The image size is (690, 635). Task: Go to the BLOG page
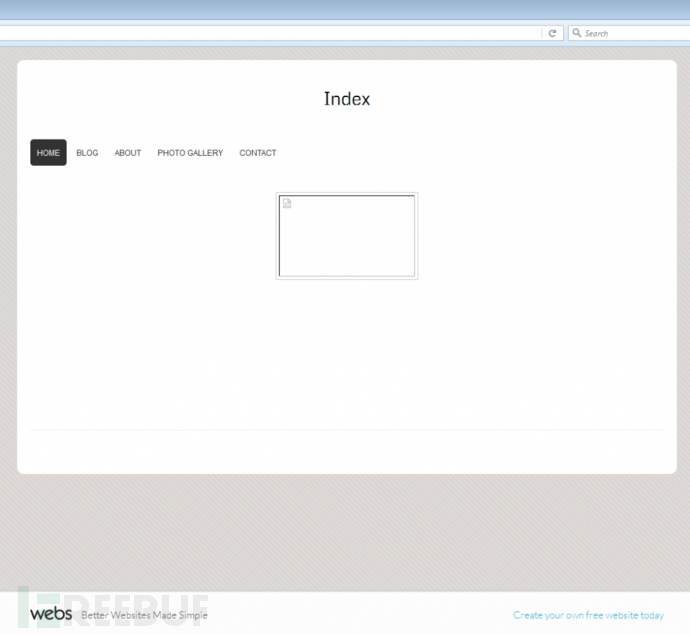[87, 153]
